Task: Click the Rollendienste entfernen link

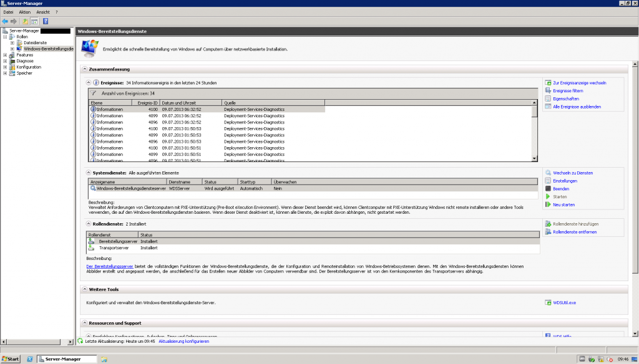Action: click(x=575, y=232)
